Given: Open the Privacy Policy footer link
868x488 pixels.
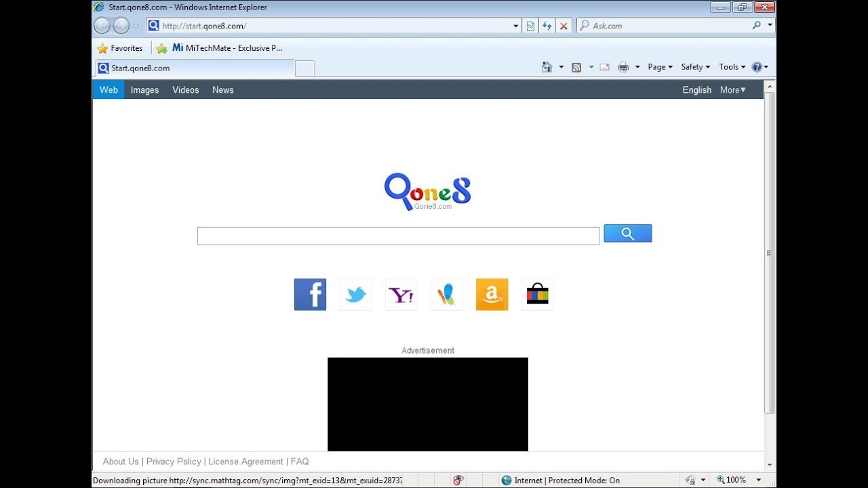Looking at the screenshot, I should [x=174, y=462].
